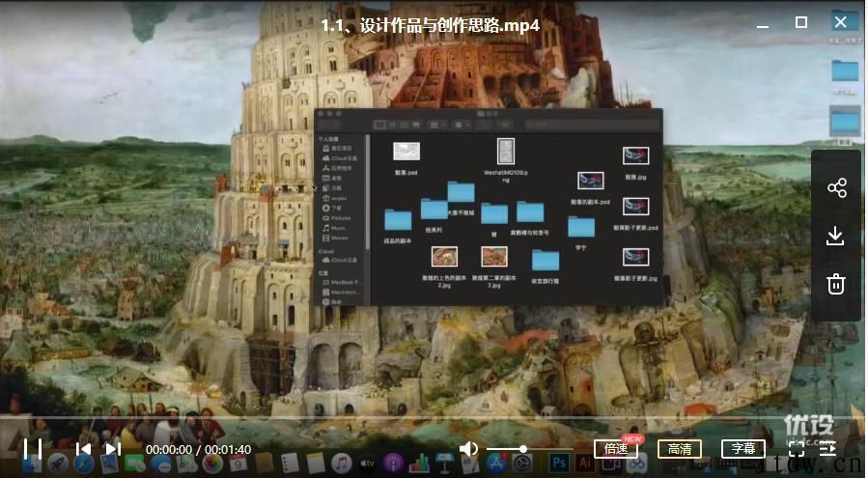Open Podcasts in the Dock

point(393,464)
